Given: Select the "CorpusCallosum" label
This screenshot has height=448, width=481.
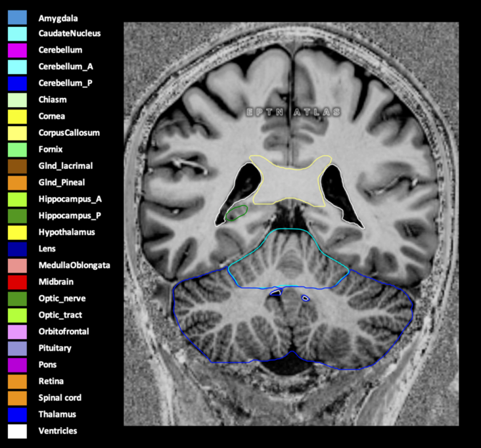Looking at the screenshot, I should pyautogui.click(x=70, y=133).
